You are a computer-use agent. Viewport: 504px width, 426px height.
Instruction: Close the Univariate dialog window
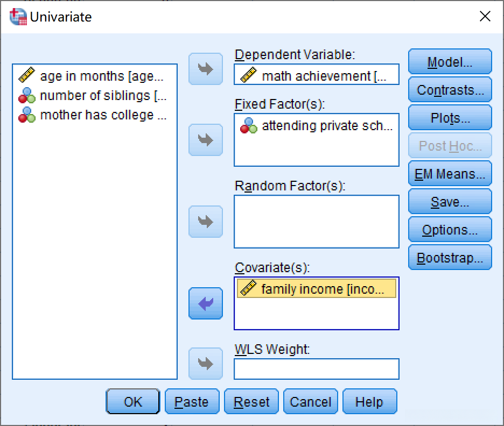click(x=485, y=17)
